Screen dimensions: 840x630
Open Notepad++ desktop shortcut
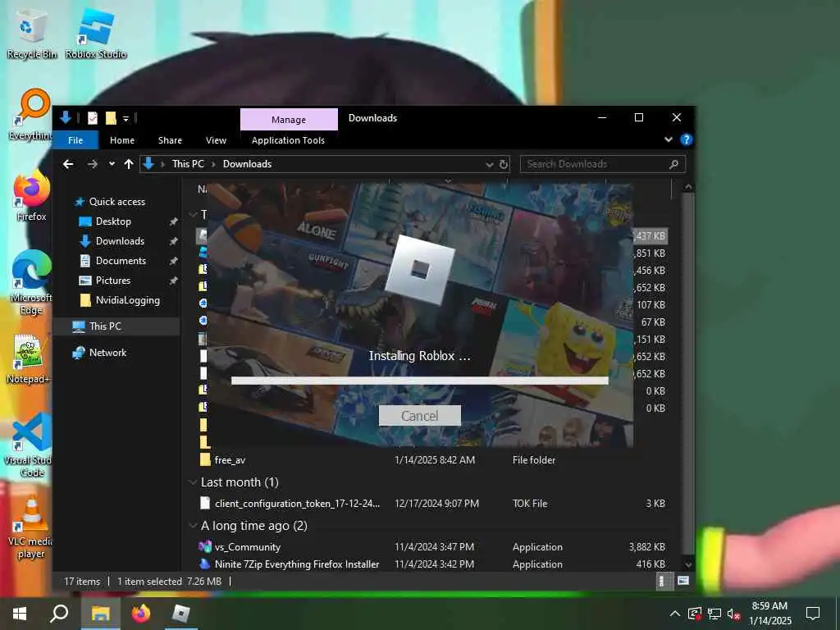tap(30, 358)
